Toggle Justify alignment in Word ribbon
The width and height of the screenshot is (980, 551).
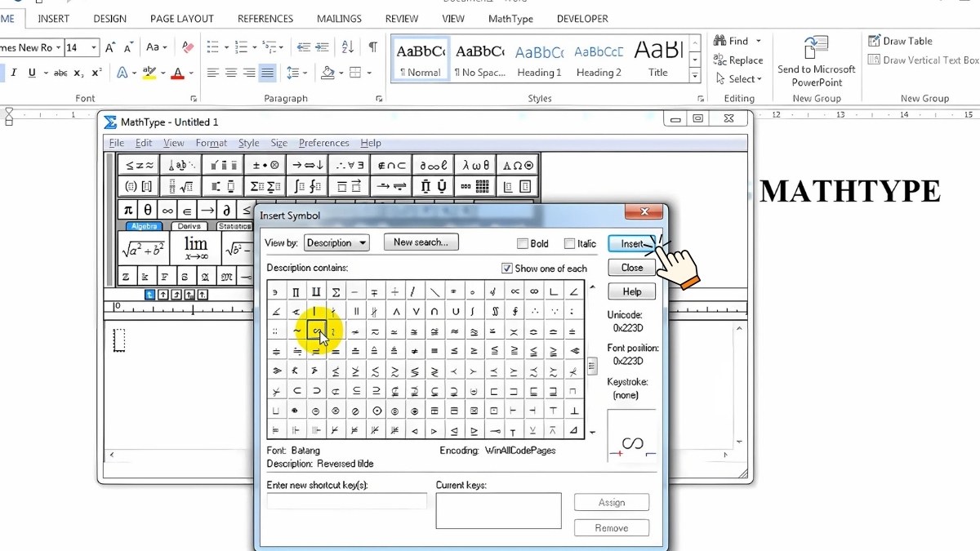tap(267, 73)
